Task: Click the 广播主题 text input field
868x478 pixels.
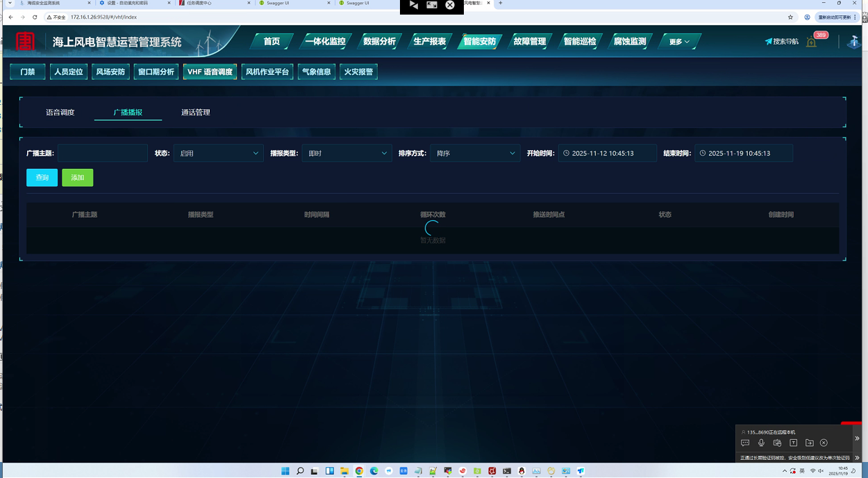Action: point(103,154)
